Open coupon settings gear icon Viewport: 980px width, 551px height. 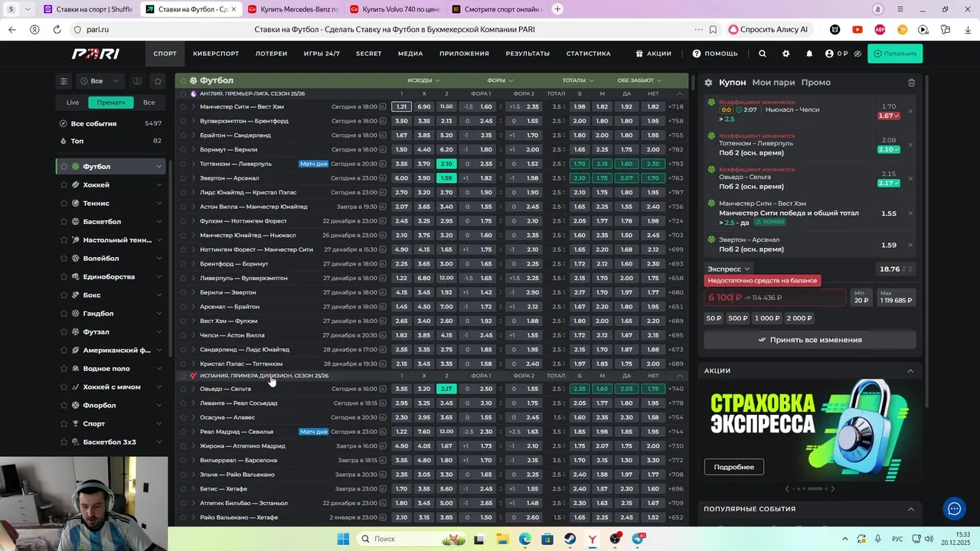click(x=708, y=83)
